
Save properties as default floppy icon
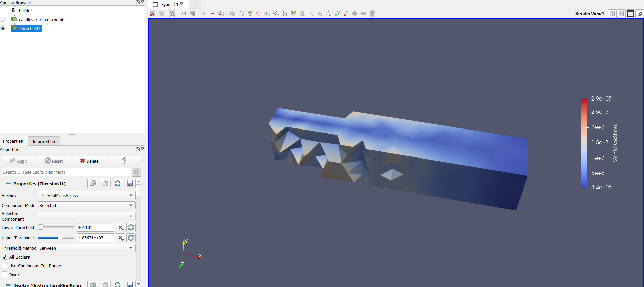point(130,183)
